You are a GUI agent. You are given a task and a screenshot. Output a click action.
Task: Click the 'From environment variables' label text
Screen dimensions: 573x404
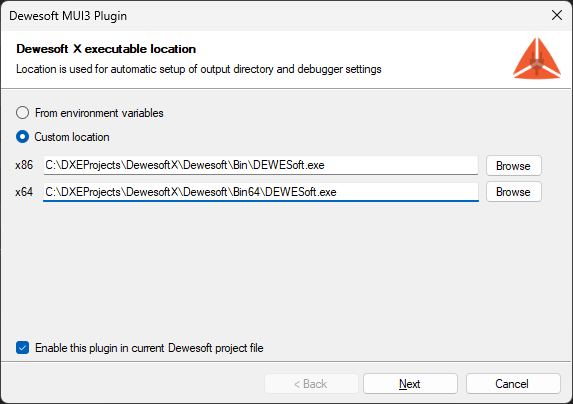click(99, 113)
